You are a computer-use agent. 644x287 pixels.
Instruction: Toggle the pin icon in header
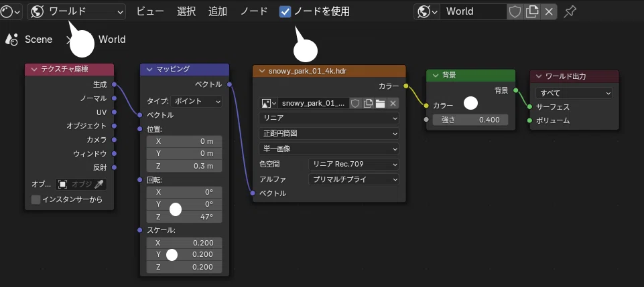coord(570,12)
